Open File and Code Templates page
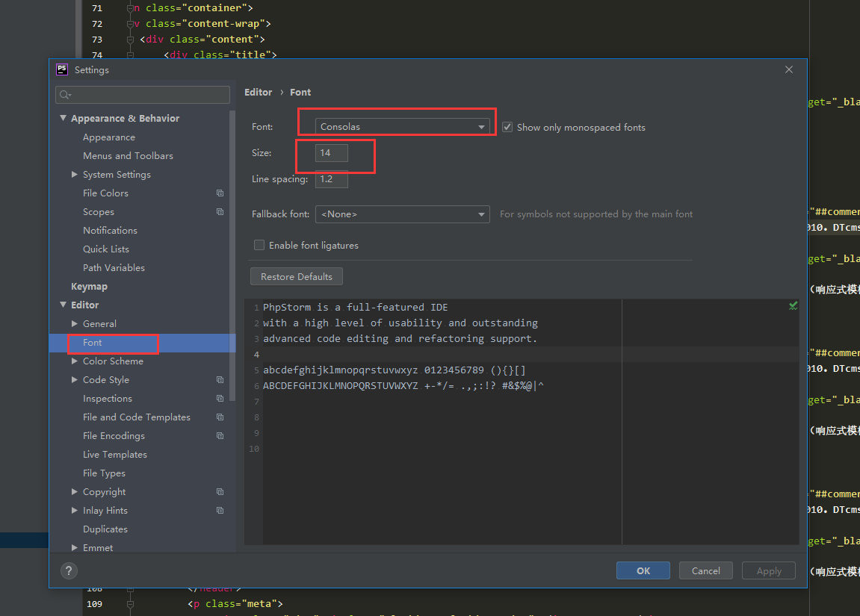 [x=136, y=417]
